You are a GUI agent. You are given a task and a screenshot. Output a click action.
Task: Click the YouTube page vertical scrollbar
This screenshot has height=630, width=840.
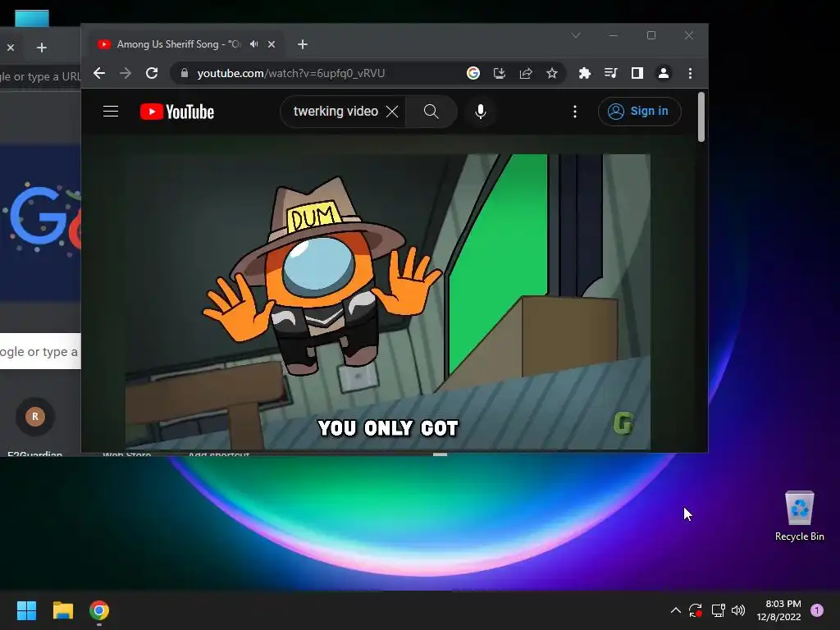click(x=701, y=116)
